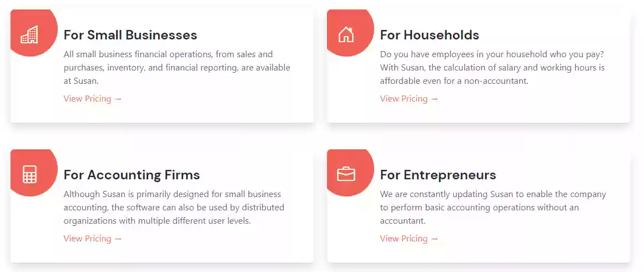This screenshot has width=644, height=272.
Task: Select the For Accounting Firms heading
Action: click(132, 175)
